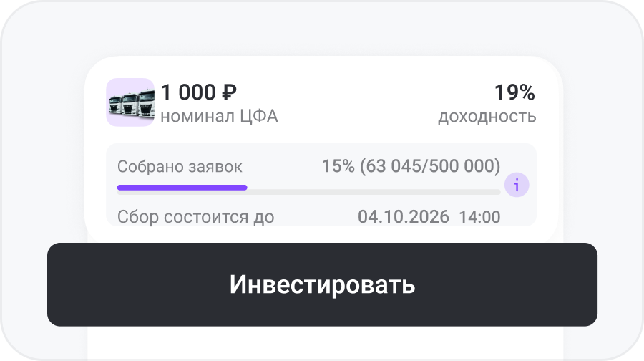Click the 04.10.2026 deadline date
The height and width of the screenshot is (361, 644).
coord(404,216)
